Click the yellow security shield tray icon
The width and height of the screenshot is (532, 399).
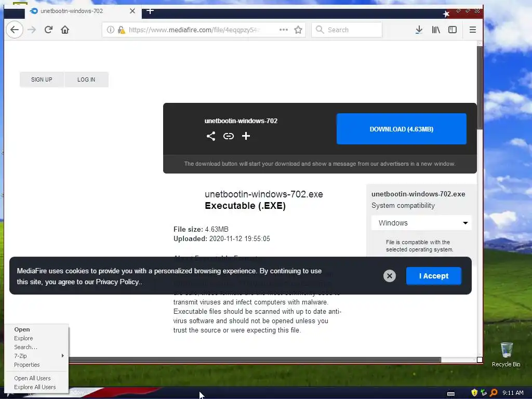click(x=474, y=393)
